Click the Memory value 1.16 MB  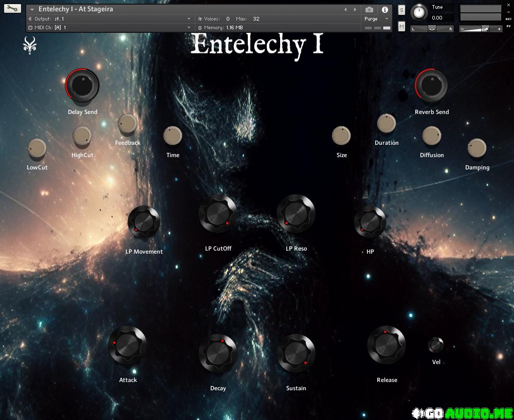pos(234,28)
